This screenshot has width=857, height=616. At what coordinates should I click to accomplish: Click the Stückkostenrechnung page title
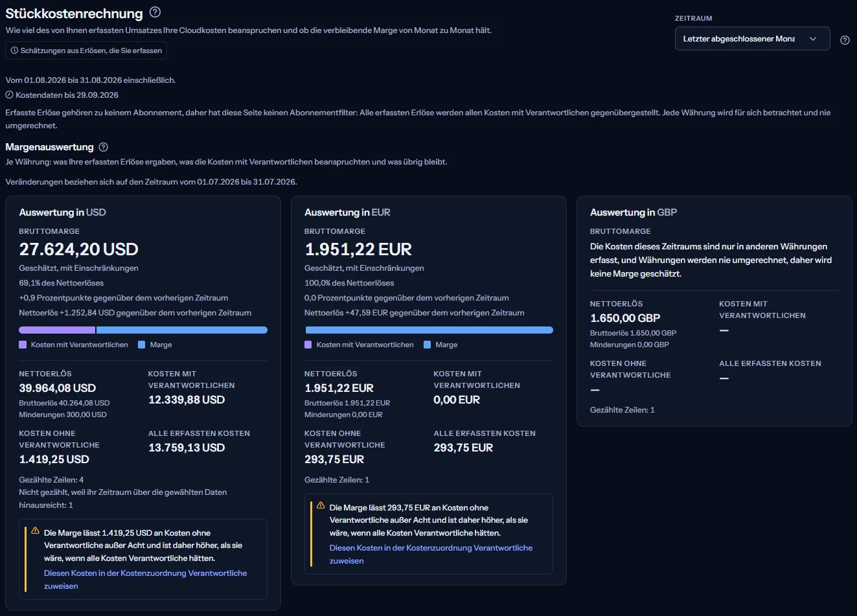74,13
